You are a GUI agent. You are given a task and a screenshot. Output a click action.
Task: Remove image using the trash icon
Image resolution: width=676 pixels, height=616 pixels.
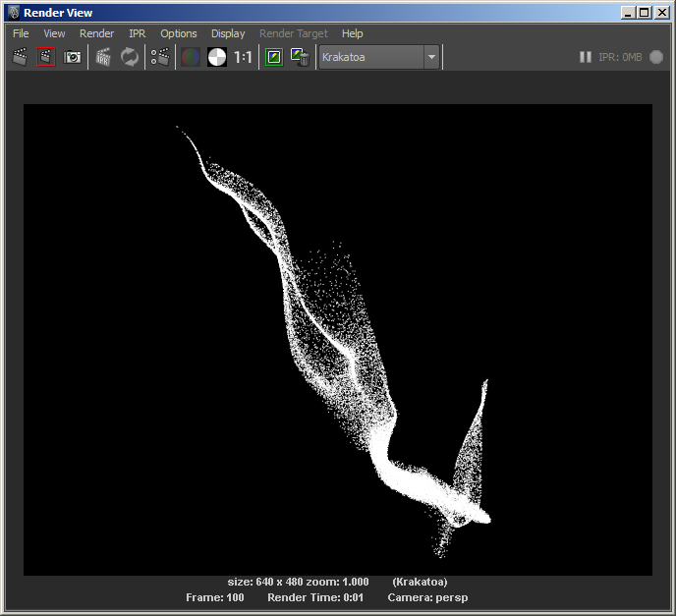coord(301,57)
